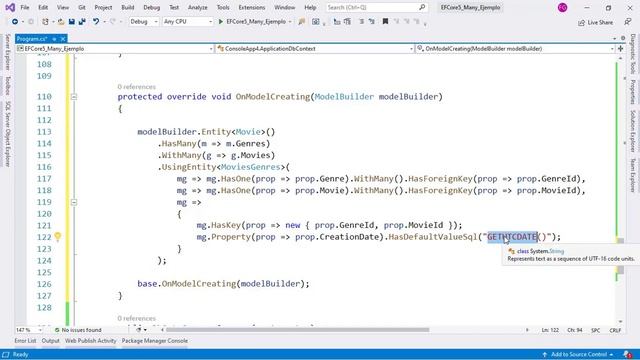The height and width of the screenshot is (360, 640).
Task: Open the Solution Explorer side tab
Action: [633, 131]
